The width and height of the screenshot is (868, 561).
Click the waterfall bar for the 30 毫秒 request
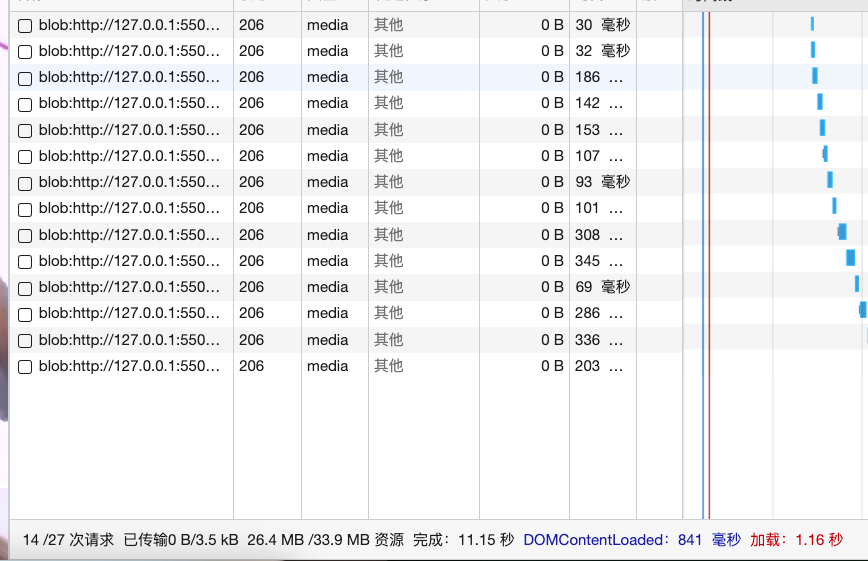click(812, 24)
